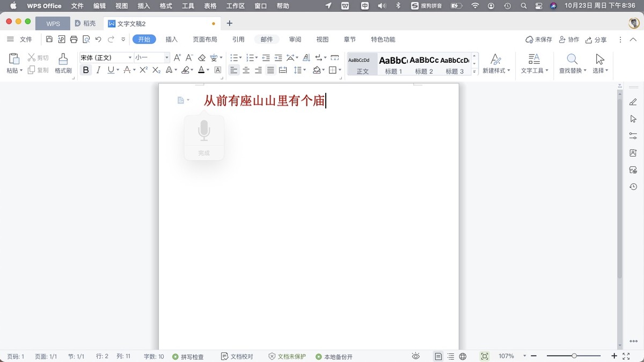Screen dimensions: 644x362
Task: Switch to outline view icon
Action: tap(451, 356)
